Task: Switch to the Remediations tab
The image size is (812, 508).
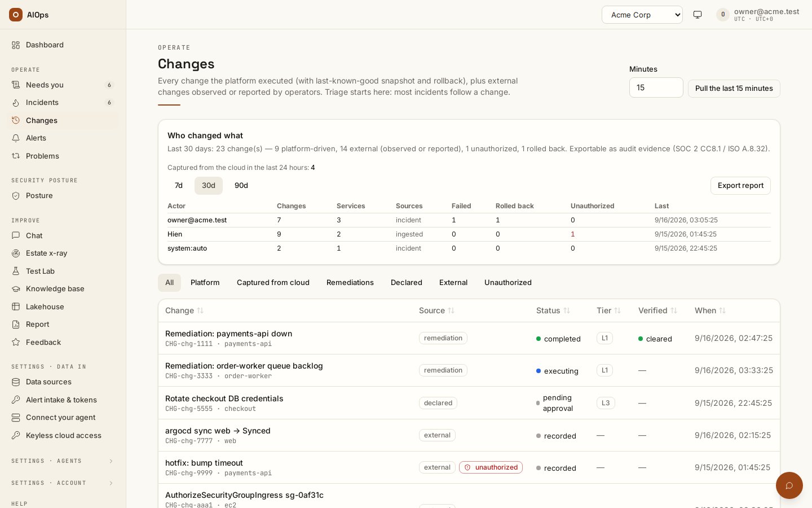Action: (350, 283)
